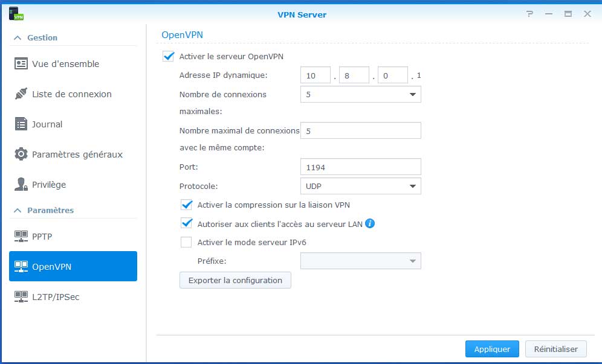This screenshot has height=364, width=602.
Task: Maximize the VPN Server window
Action: (568, 14)
